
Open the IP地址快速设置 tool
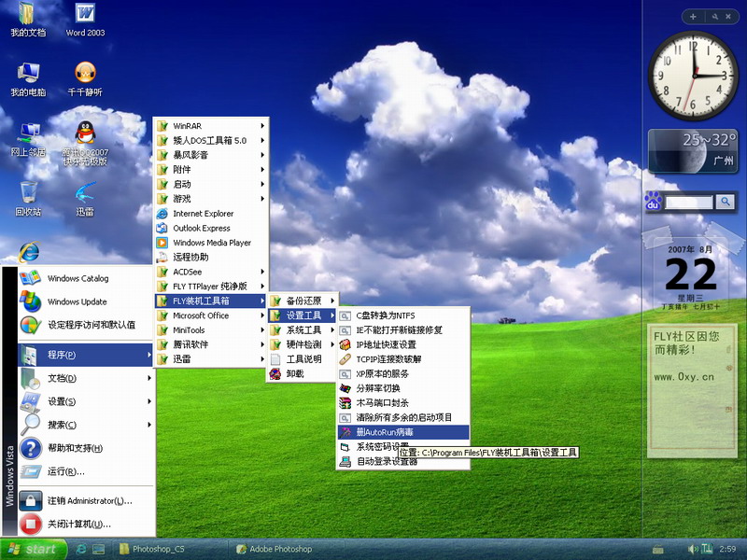click(403, 344)
